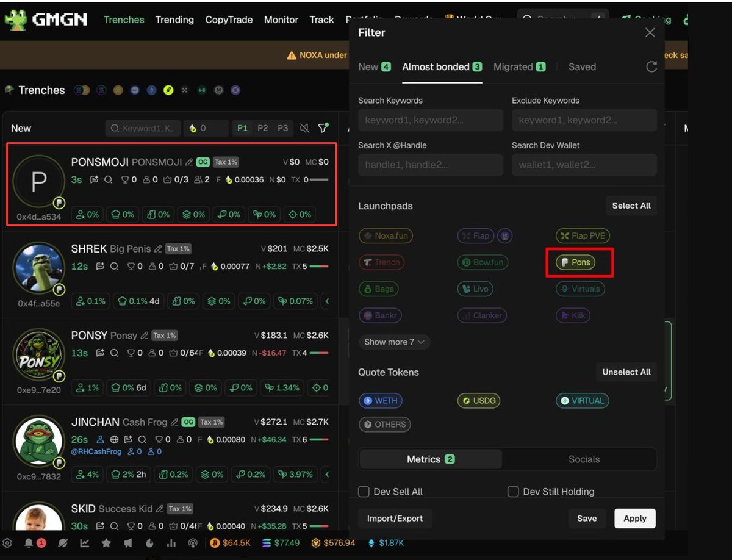The height and width of the screenshot is (560, 732).
Task: Close the Filter panel
Action: (650, 32)
